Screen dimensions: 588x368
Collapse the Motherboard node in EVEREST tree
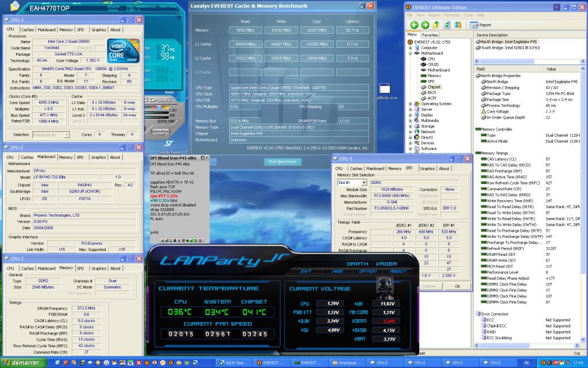[x=411, y=53]
